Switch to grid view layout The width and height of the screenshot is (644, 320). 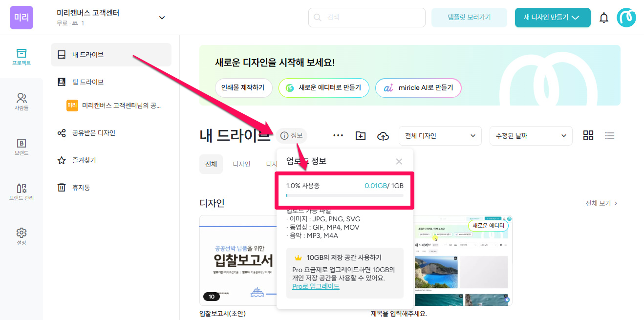coord(588,136)
